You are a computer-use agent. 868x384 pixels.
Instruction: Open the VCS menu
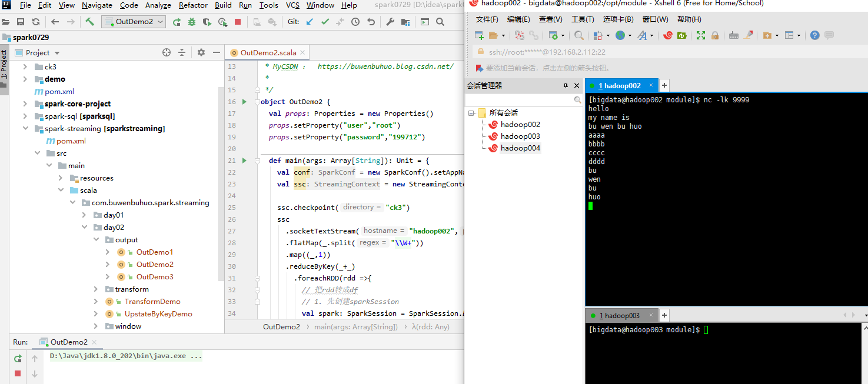click(x=292, y=5)
